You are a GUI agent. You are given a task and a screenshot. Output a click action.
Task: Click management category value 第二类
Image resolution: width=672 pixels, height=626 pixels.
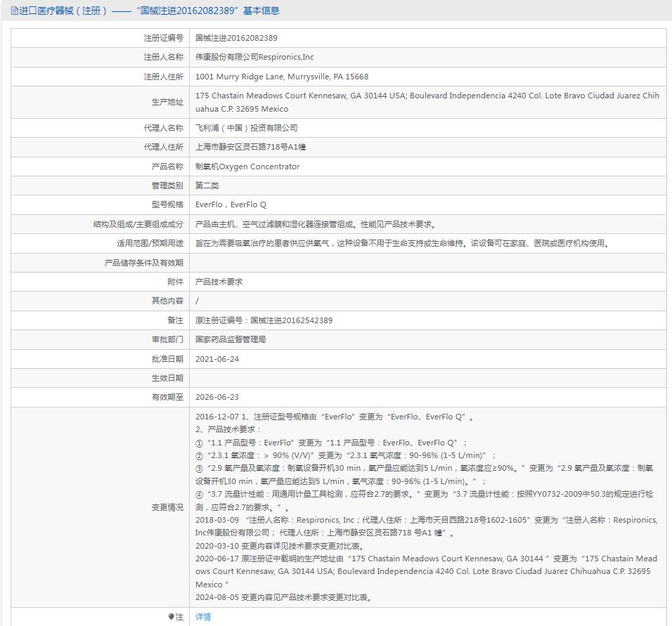point(207,185)
